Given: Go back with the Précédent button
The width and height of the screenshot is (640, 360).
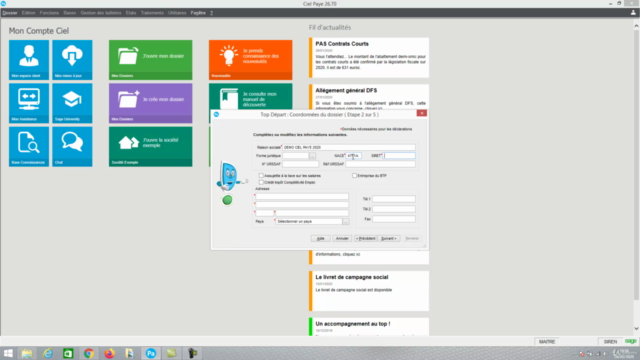Looking at the screenshot, I should (x=365, y=238).
